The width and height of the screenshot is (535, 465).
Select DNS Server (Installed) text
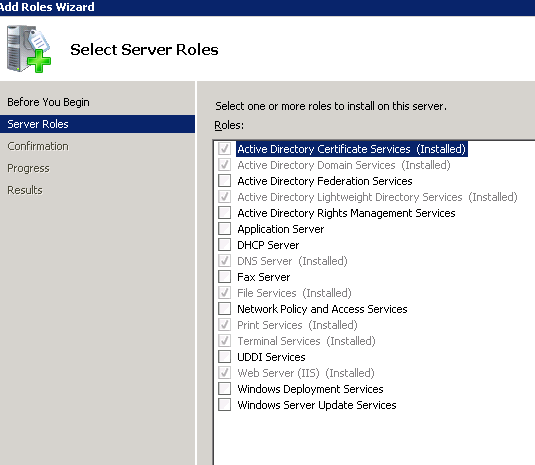coord(292,261)
